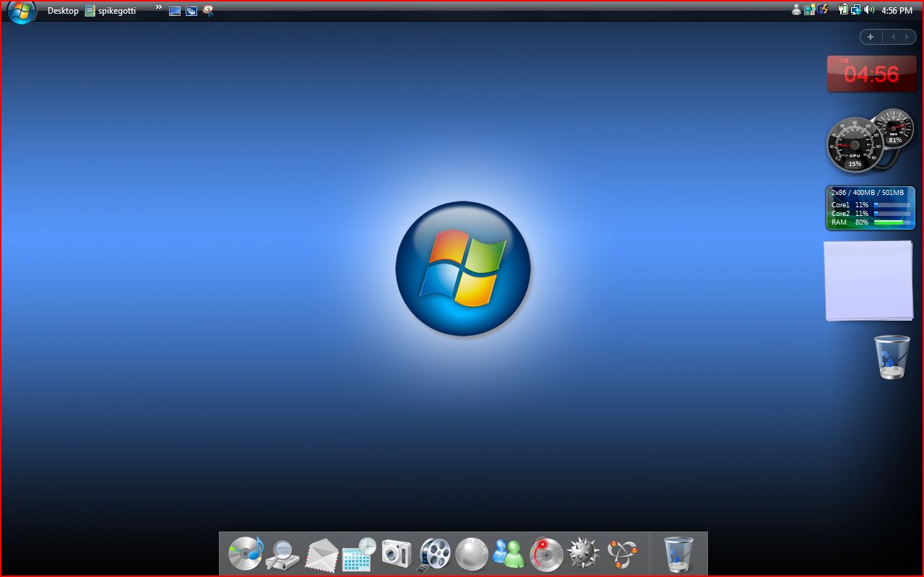Open the Windows Start orb menu

click(x=22, y=11)
